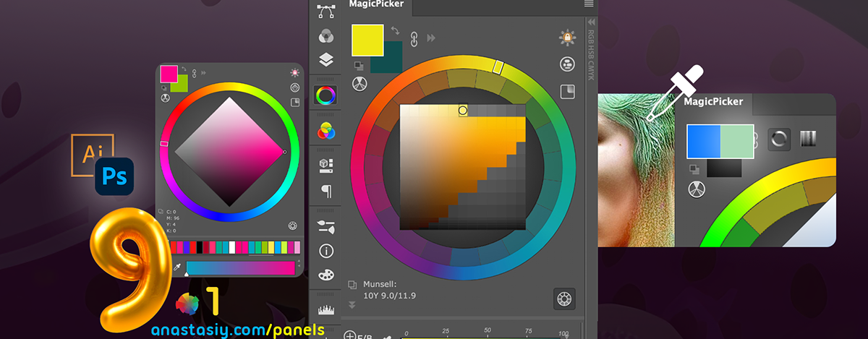This screenshot has width=868, height=339.
Task: Collapse the panel using the double-left arrows
Action: [x=591, y=22]
